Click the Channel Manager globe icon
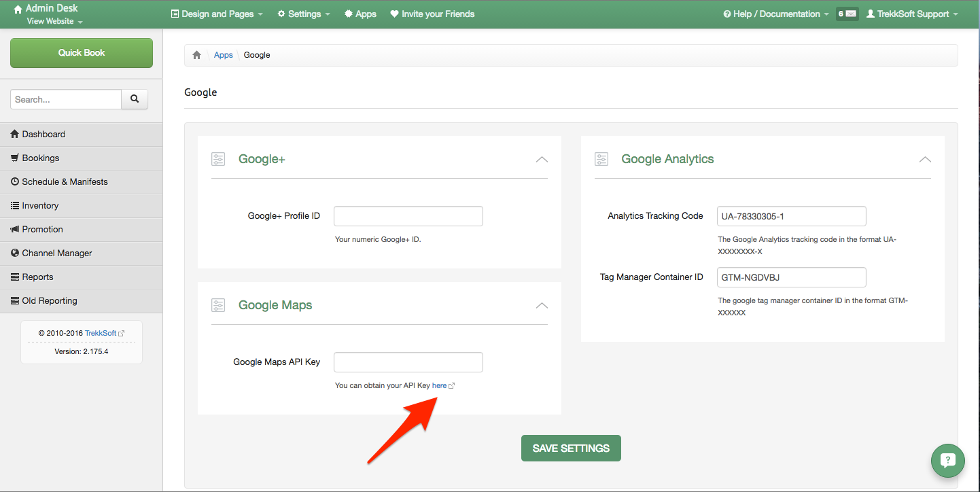 tap(15, 253)
